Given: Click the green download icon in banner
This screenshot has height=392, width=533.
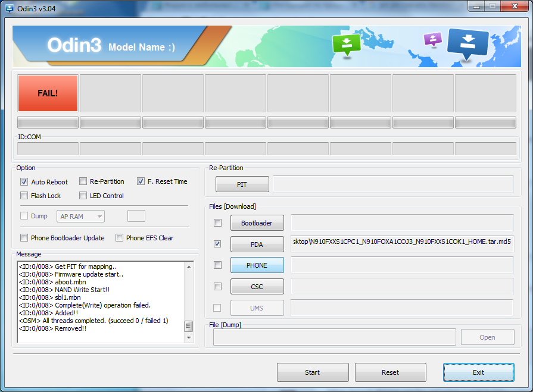Looking at the screenshot, I should click(x=347, y=44).
